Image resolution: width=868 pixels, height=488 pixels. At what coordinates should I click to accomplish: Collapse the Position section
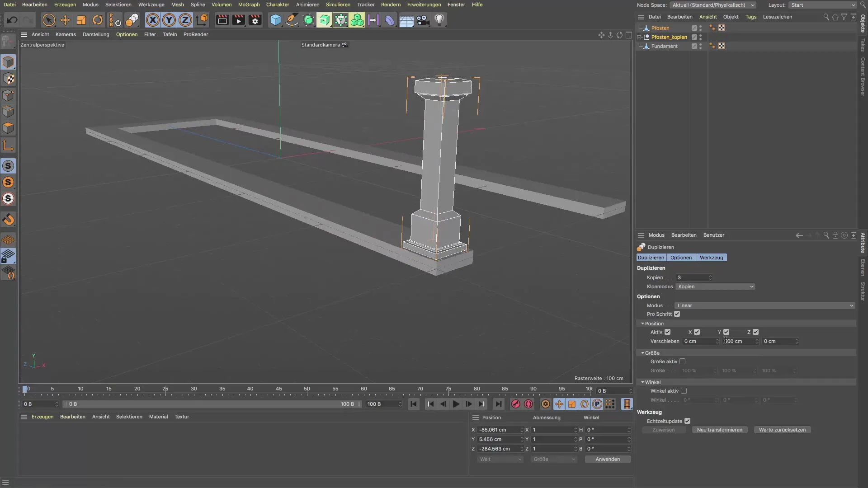click(642, 324)
